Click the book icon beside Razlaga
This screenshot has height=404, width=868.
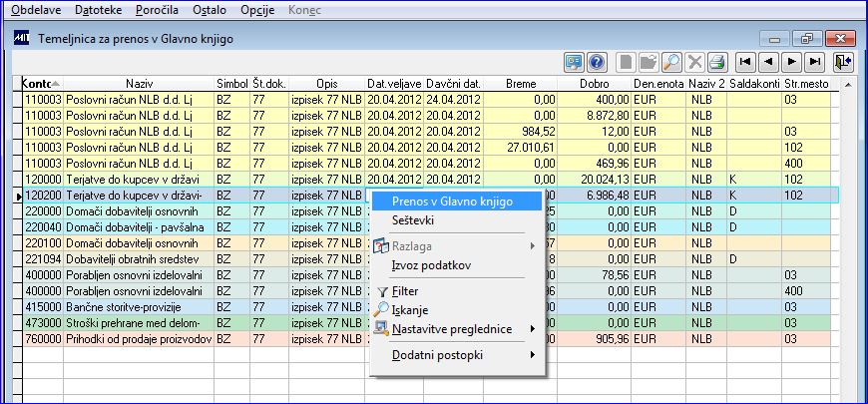381,246
